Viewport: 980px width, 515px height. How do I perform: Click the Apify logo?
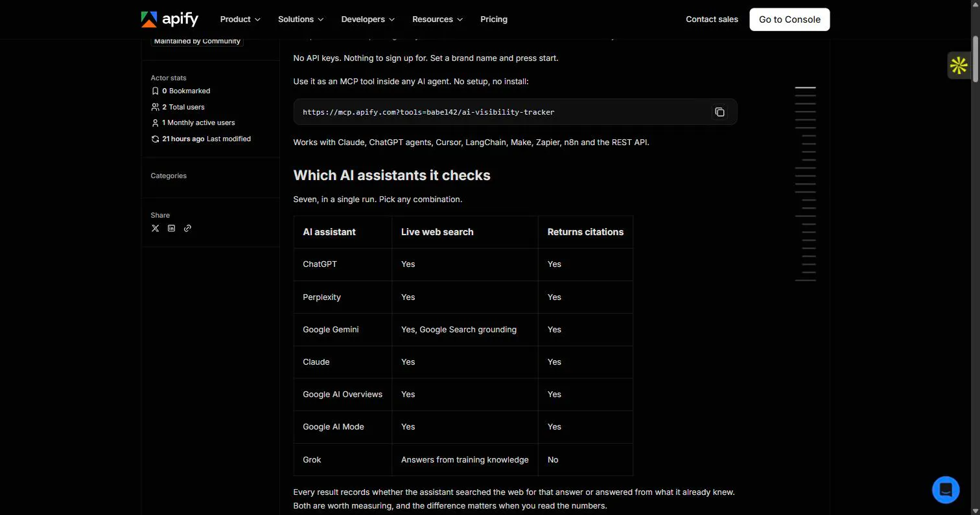tap(170, 19)
